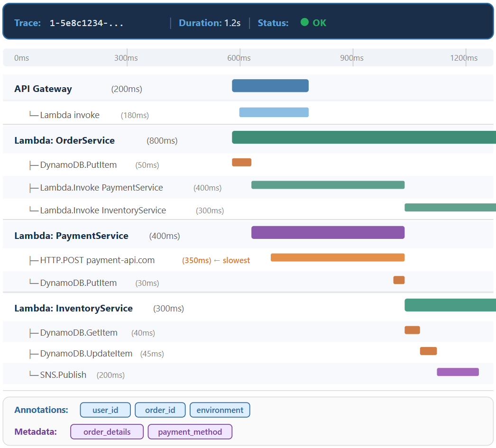Select the DynamoDB.GetItem label
The image size is (496, 448).
[x=79, y=333]
